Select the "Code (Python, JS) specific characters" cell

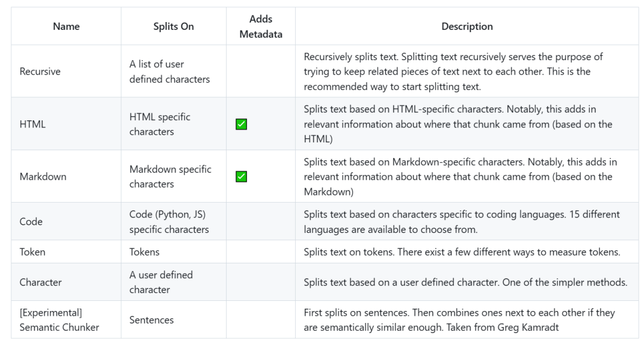pos(169,222)
